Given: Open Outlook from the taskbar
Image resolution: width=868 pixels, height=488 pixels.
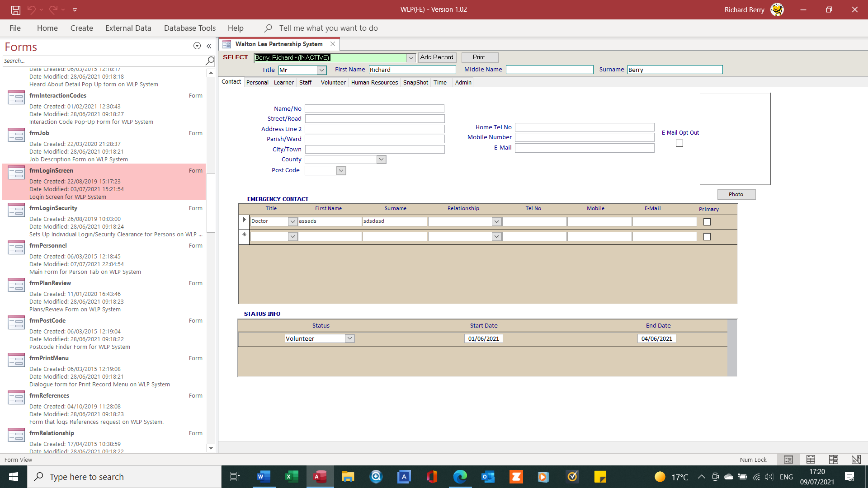Looking at the screenshot, I should (x=488, y=477).
